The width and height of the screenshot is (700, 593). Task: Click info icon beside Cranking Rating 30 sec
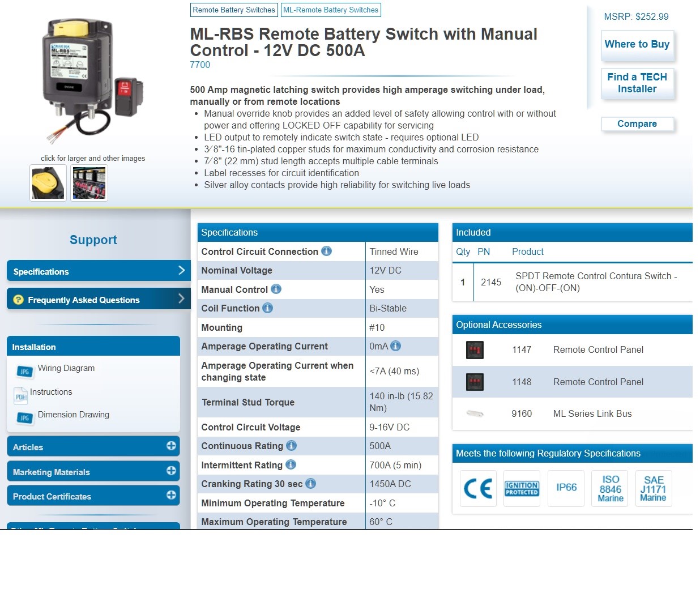coord(310,483)
